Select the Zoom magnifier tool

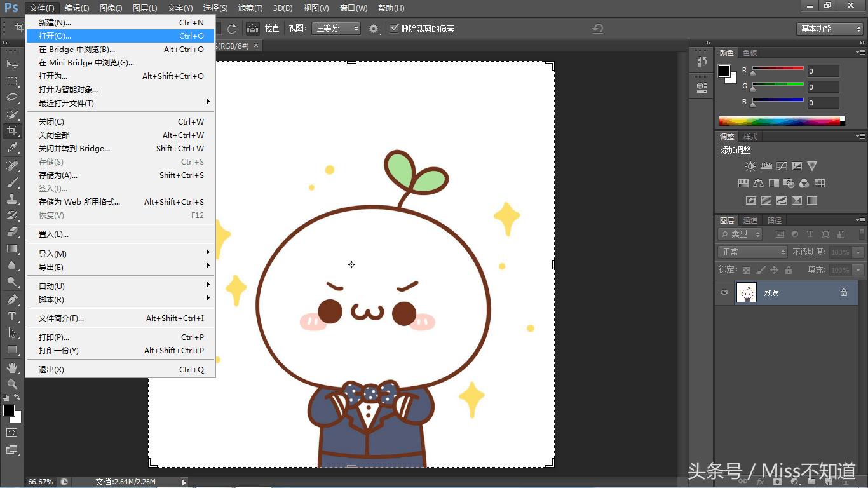tap(12, 384)
